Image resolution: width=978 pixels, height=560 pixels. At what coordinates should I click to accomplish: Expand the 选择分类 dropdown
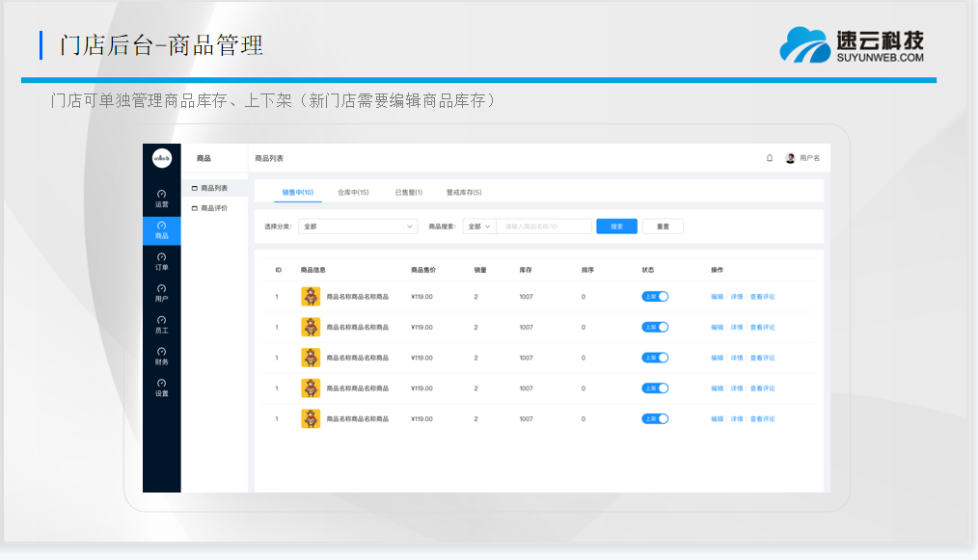(x=357, y=227)
